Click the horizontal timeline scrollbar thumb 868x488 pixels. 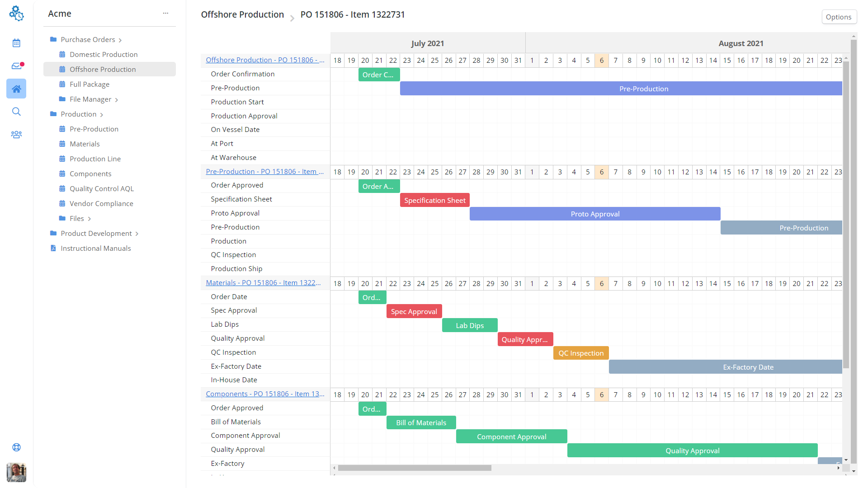[414, 468]
